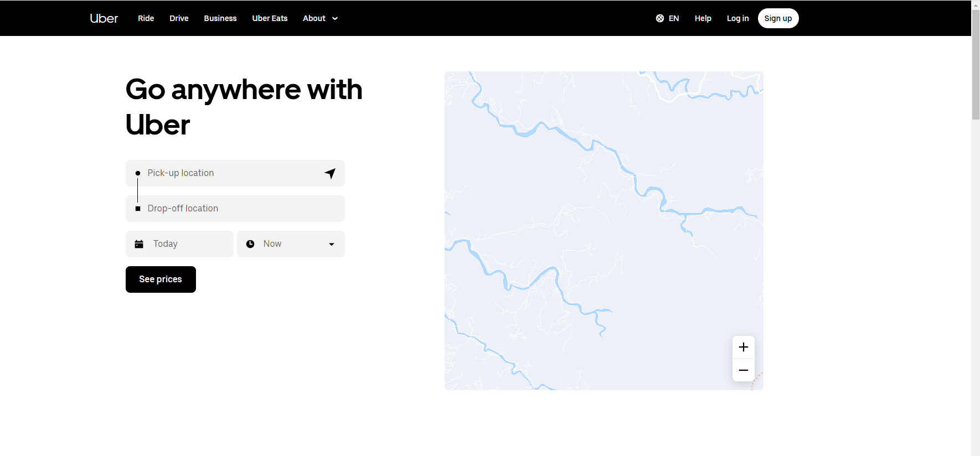Click the globe language icon
The height and width of the screenshot is (456, 980).
[x=660, y=18]
